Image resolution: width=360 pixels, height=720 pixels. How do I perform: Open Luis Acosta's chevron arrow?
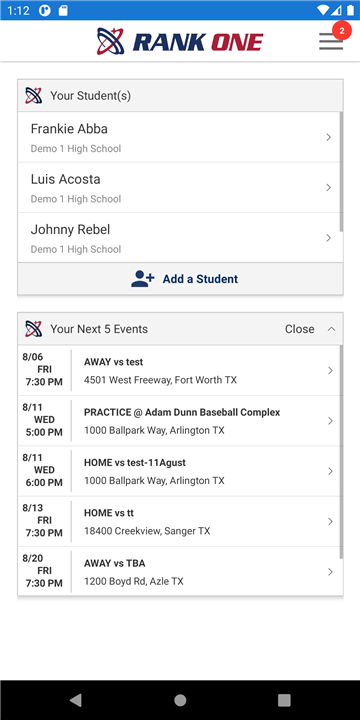coord(328,187)
